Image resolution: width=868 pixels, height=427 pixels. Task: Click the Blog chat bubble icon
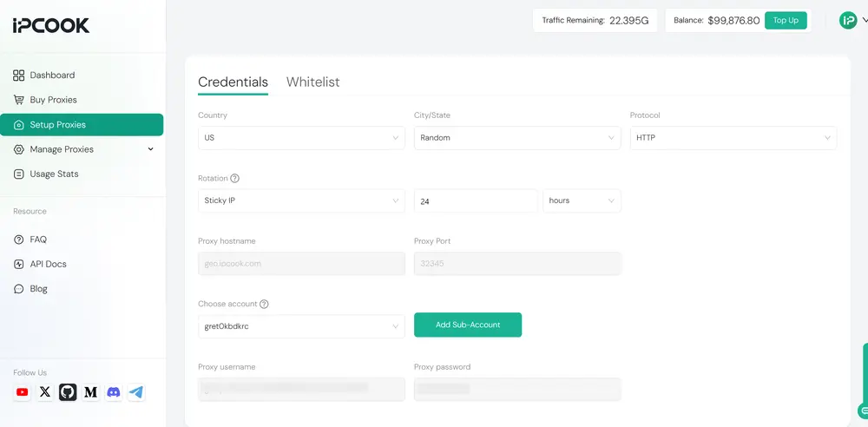click(19, 289)
